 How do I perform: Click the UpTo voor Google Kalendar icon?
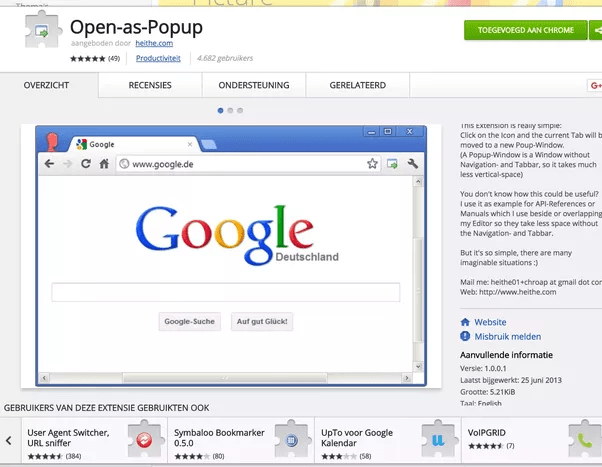point(438,440)
